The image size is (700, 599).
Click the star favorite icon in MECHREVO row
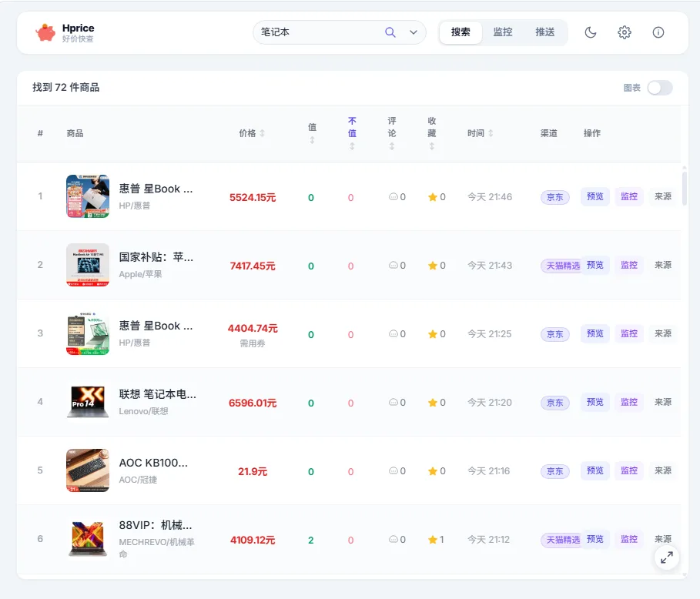[432, 540]
